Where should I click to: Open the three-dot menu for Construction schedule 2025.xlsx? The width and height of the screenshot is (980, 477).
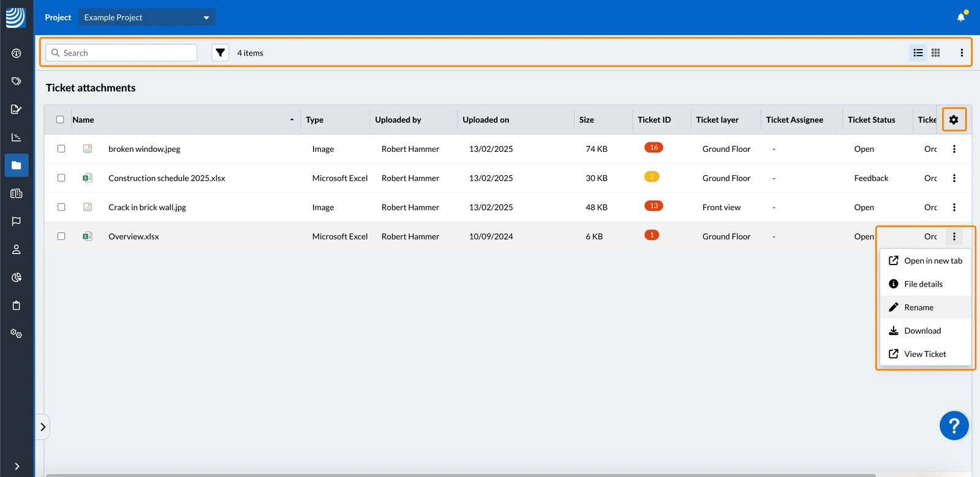pos(954,178)
